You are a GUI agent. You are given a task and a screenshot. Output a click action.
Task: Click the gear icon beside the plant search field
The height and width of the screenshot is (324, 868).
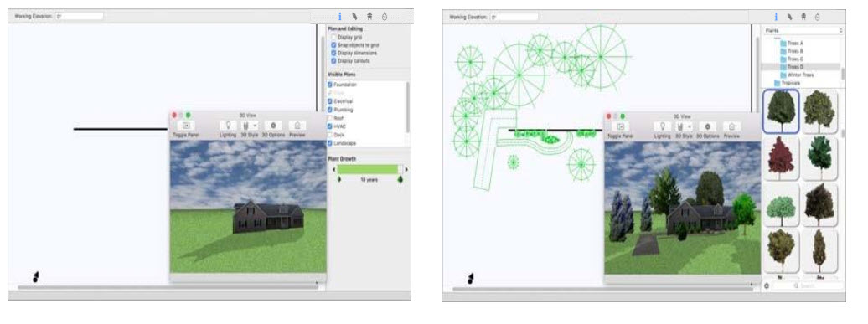point(767,285)
